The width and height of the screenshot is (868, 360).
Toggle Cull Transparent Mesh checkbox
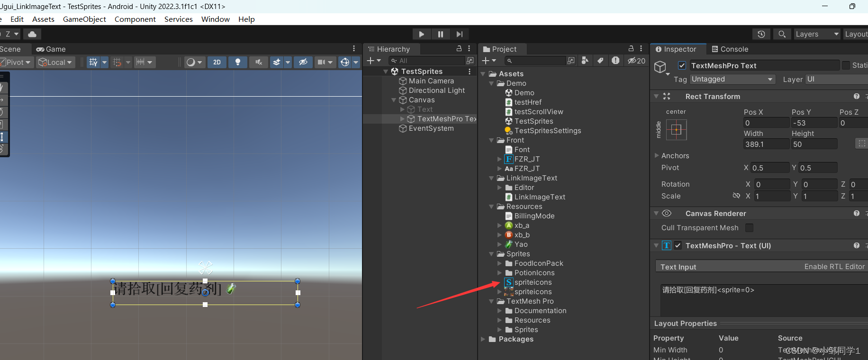(x=749, y=228)
